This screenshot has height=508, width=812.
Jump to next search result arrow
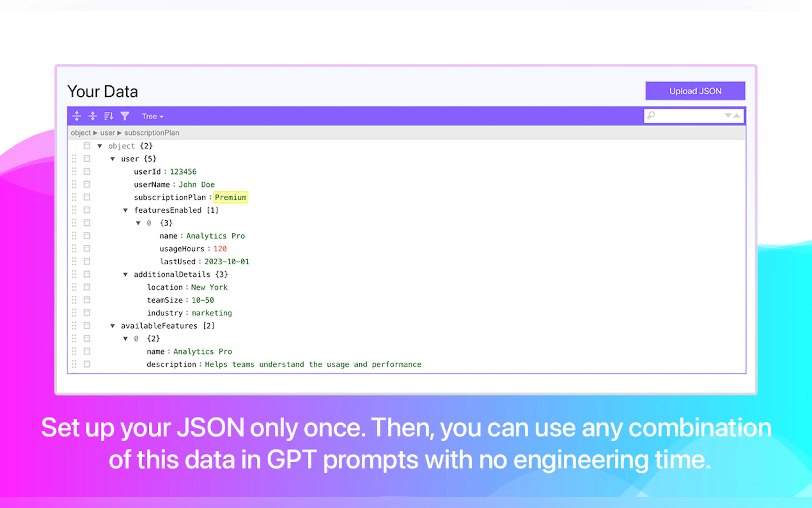point(728,115)
